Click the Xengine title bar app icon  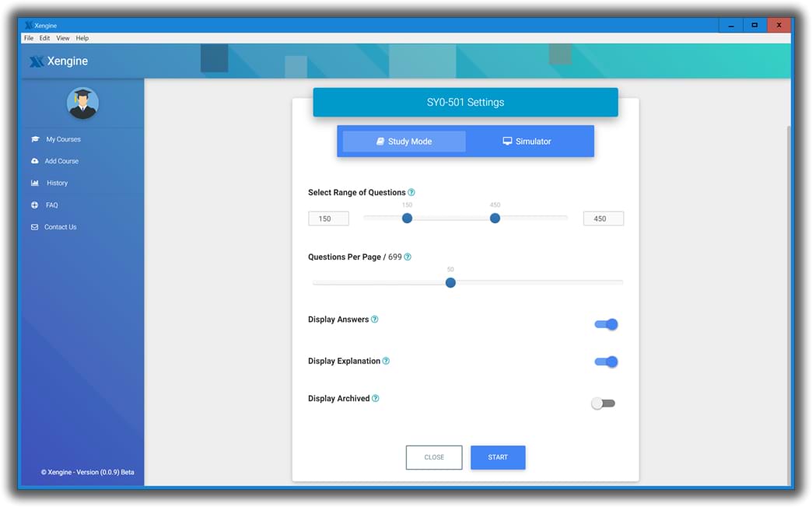[29, 26]
